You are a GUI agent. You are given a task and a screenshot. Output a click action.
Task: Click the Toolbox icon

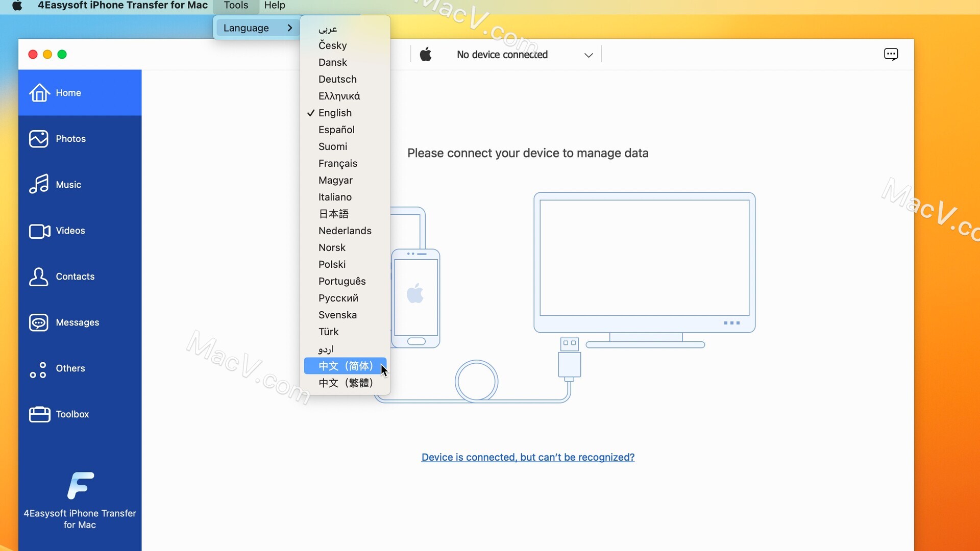(40, 414)
